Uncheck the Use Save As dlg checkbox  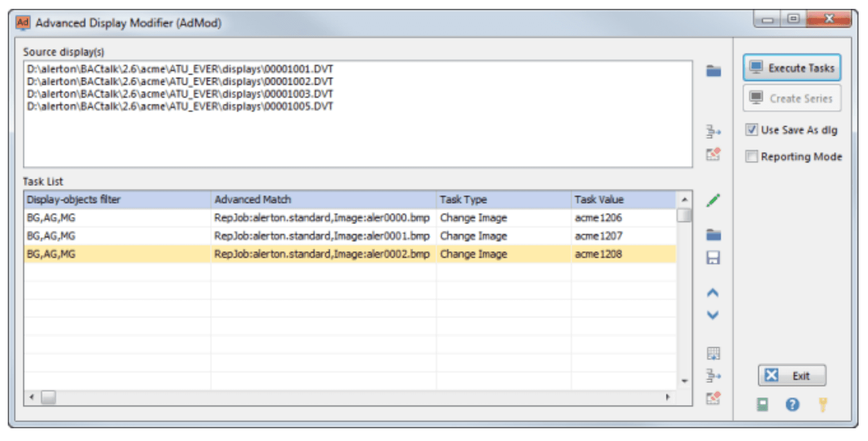point(752,130)
